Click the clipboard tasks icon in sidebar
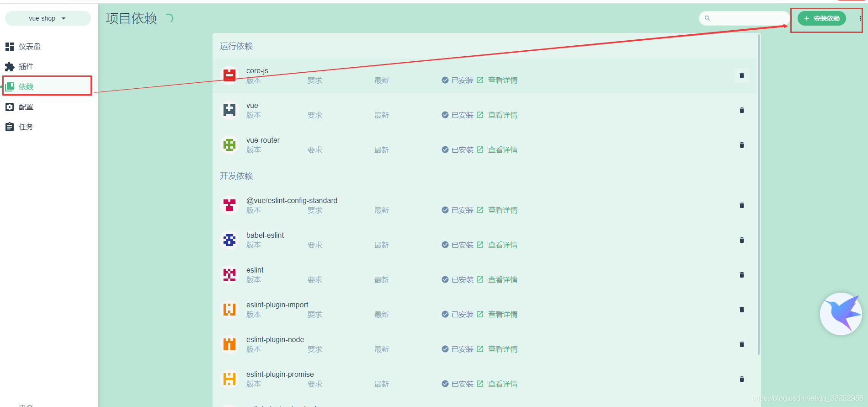The height and width of the screenshot is (407, 868). [10, 127]
